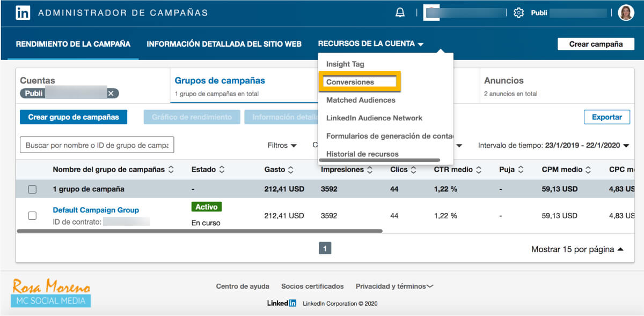Check the 1 grupo de campaña row checkbox
Viewport: 644px width, 316px height.
(x=32, y=189)
